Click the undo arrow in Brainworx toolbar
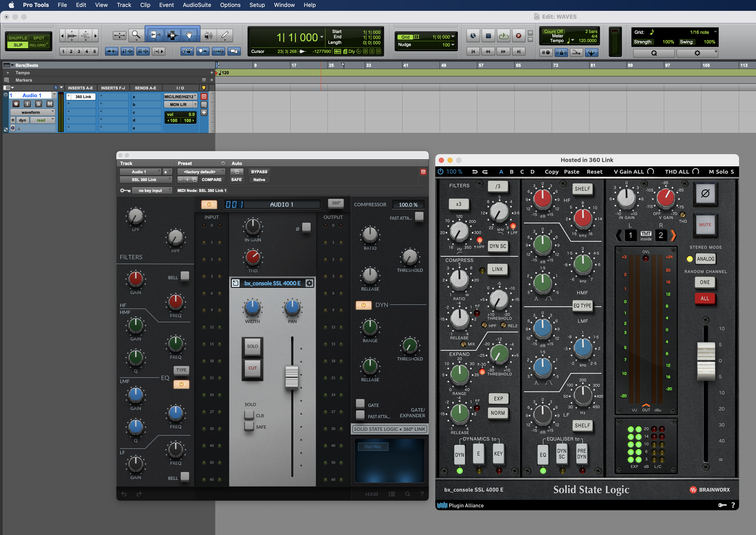 coord(475,172)
